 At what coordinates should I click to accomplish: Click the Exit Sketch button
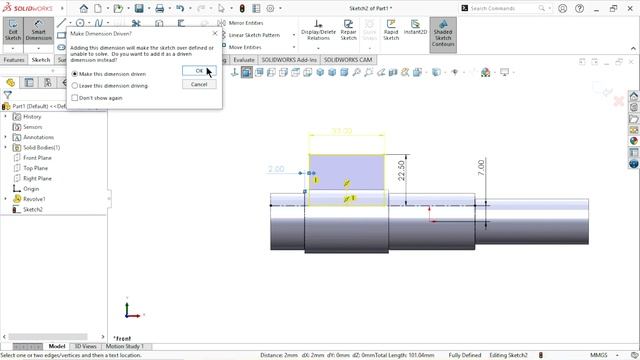coord(13,30)
